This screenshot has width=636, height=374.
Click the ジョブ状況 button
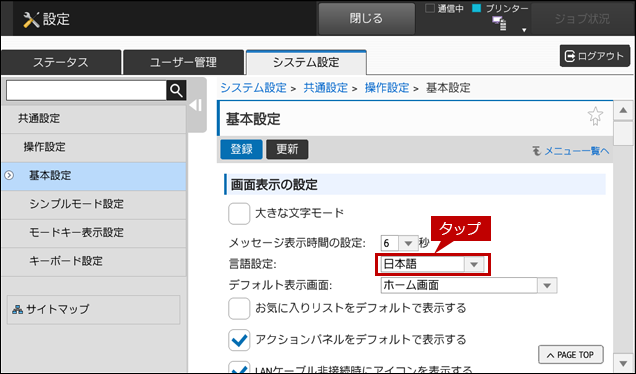(582, 19)
